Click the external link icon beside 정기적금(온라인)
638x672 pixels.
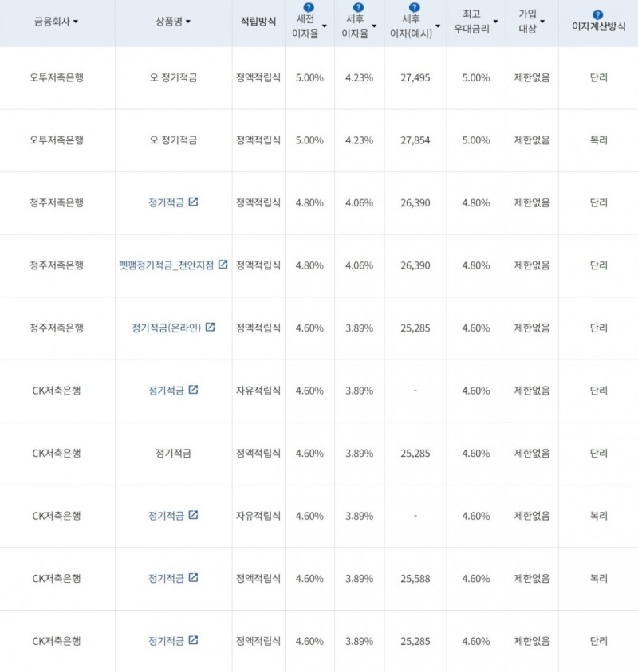click(x=210, y=327)
